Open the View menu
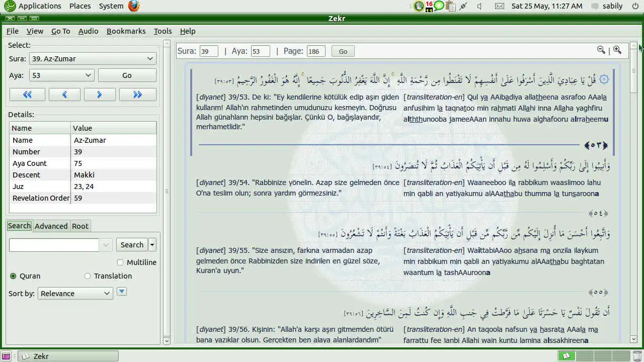644x362 pixels. (35, 31)
